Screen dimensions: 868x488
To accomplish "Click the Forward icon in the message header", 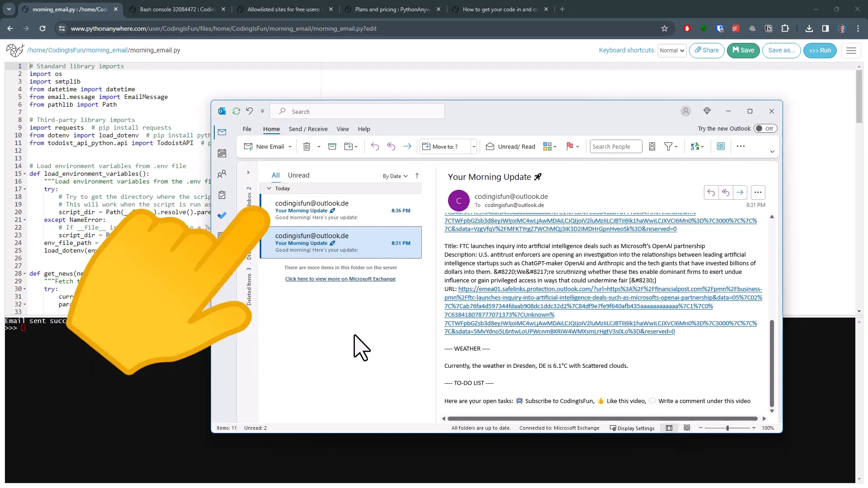I will pyautogui.click(x=740, y=192).
